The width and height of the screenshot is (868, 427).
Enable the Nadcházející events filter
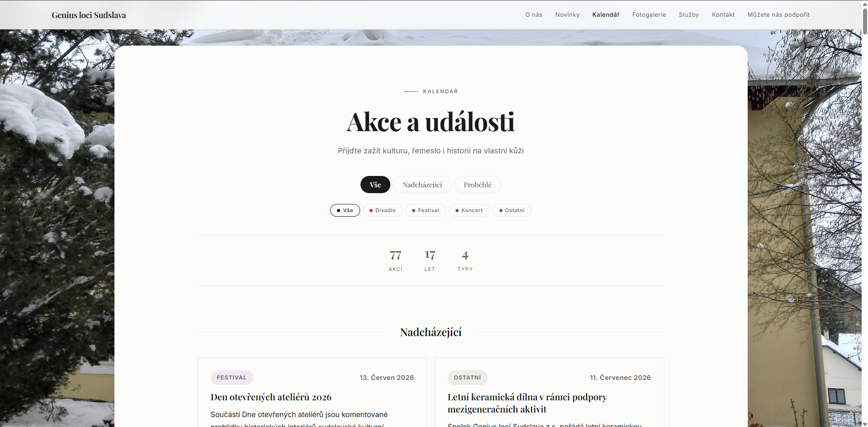422,185
